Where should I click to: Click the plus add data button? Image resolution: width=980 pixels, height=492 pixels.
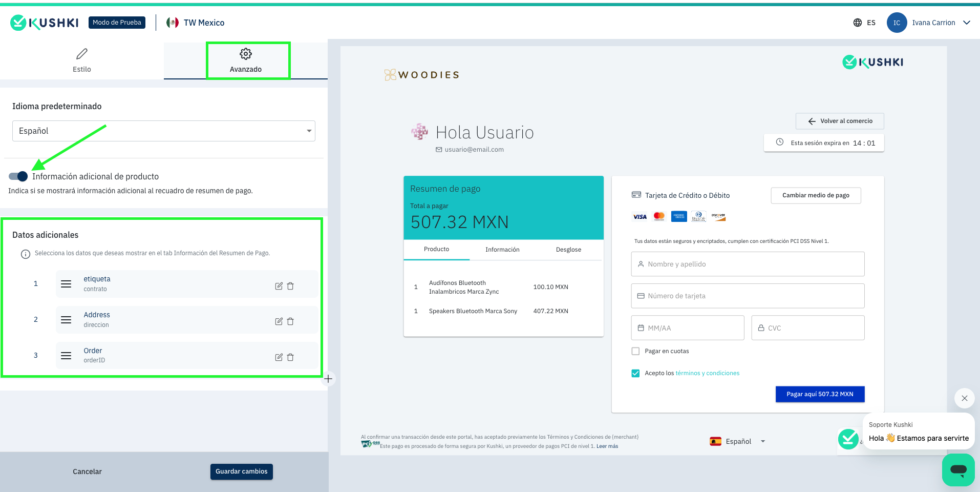coord(328,379)
